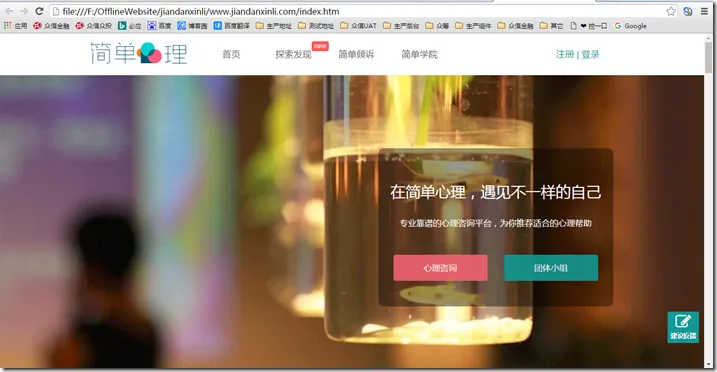Bookmark this page with the star icon

[671, 11]
